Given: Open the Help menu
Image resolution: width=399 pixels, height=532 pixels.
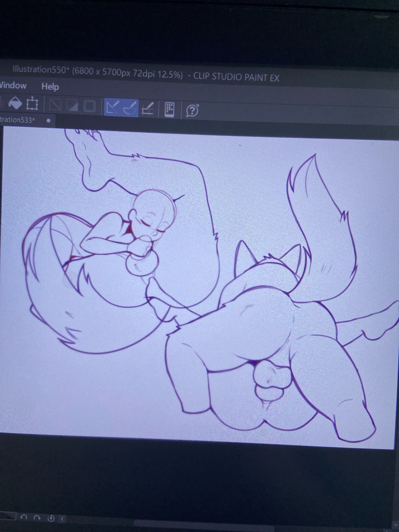Looking at the screenshot, I should pos(50,87).
